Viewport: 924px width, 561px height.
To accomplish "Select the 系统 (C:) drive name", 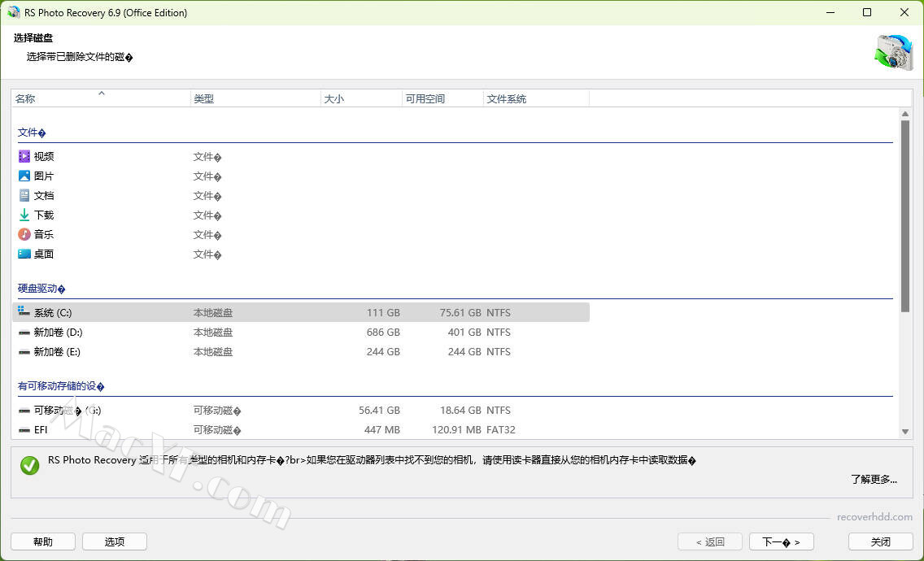I will (53, 312).
